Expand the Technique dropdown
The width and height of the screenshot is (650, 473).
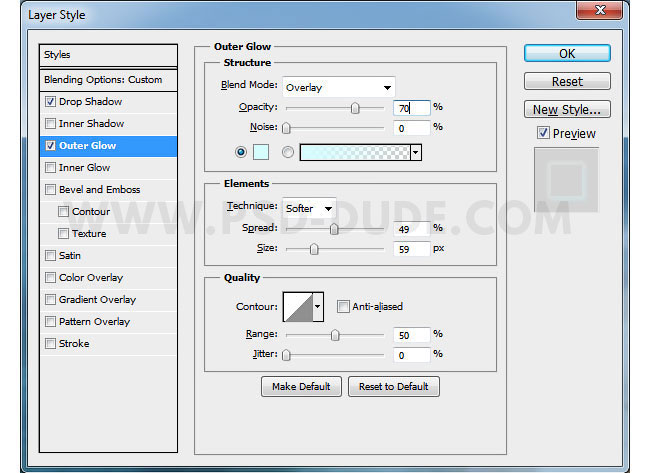pyautogui.click(x=308, y=208)
